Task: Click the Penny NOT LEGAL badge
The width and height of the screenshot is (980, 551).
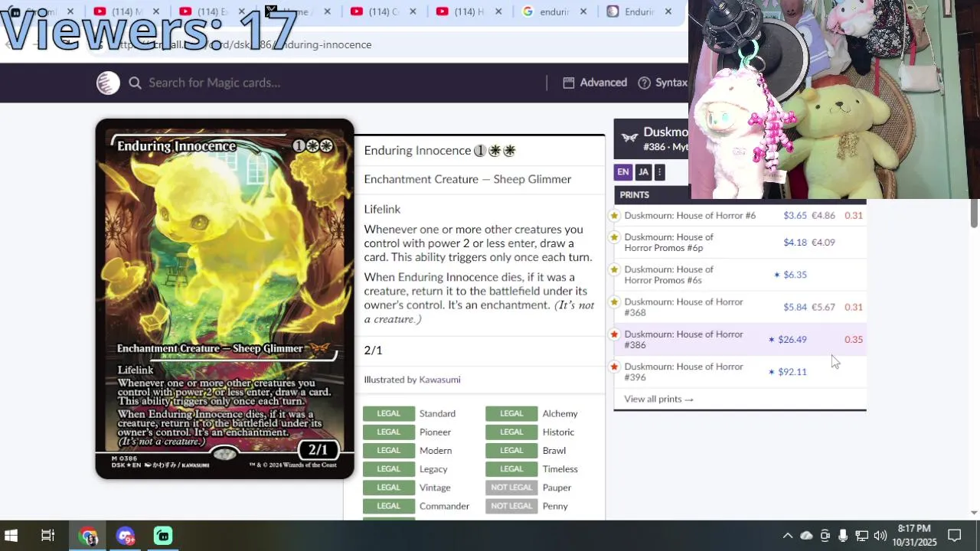Action: 511,506
